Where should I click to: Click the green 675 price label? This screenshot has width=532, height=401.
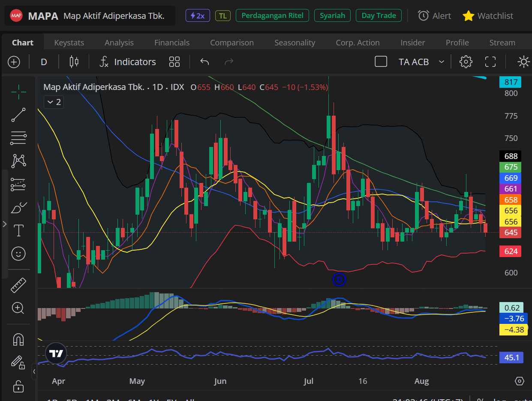click(511, 167)
